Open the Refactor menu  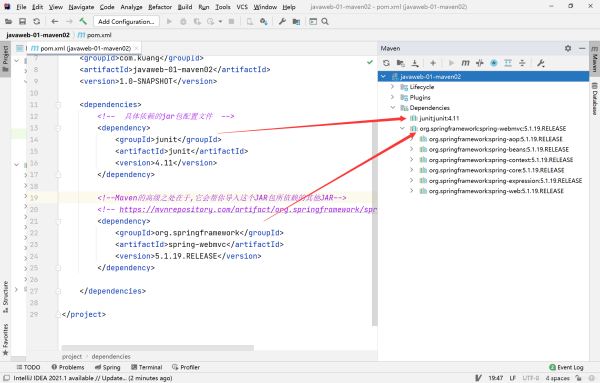point(160,7)
